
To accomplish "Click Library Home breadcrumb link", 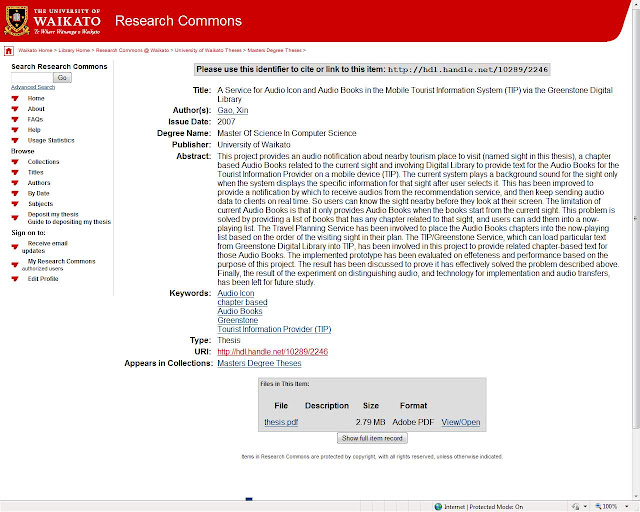I will pos(74,50).
